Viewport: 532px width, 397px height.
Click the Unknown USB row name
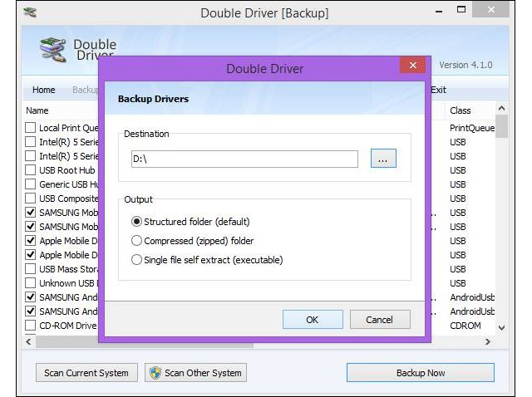(69, 283)
